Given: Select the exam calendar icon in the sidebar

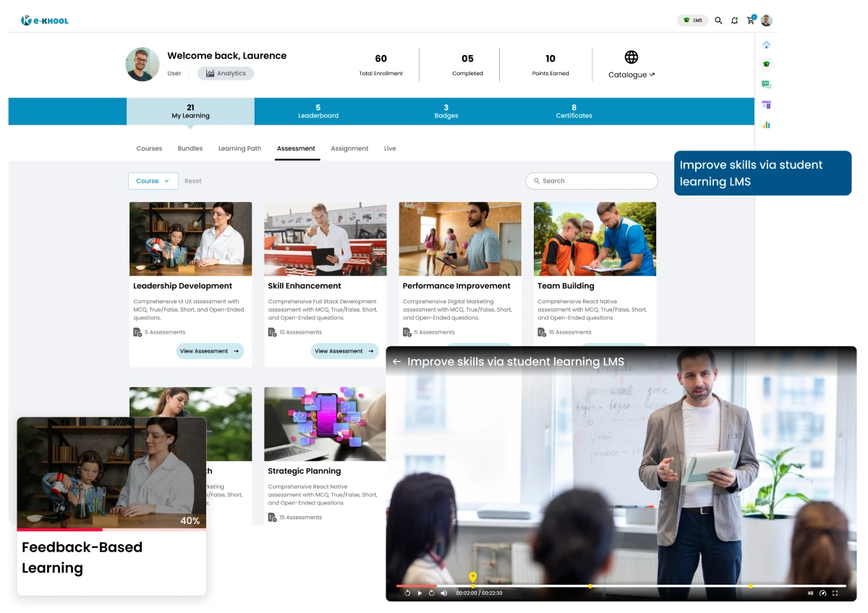Looking at the screenshot, I should [767, 104].
